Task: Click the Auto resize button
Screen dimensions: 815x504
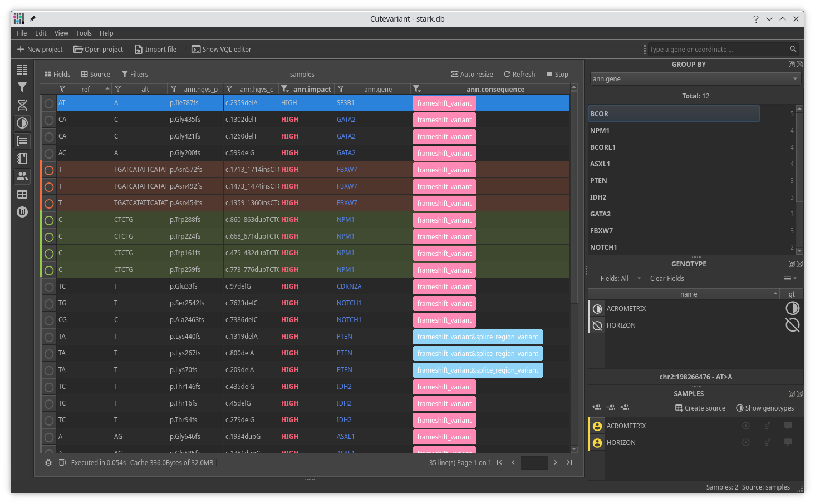Action: point(472,74)
